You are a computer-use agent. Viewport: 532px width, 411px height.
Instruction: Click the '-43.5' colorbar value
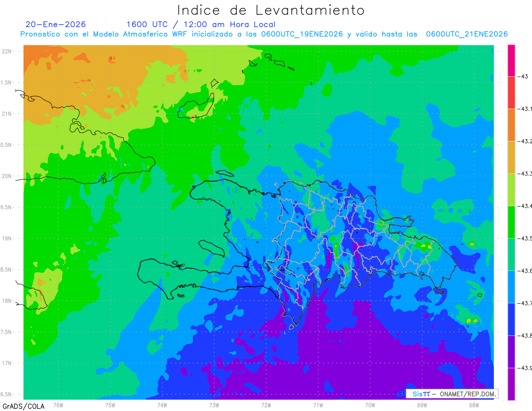pos(525,239)
